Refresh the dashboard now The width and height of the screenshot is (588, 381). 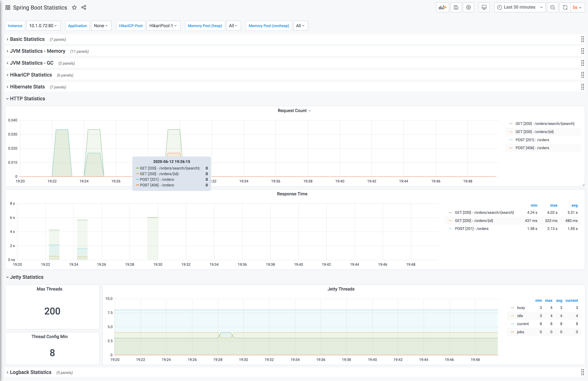(x=565, y=8)
